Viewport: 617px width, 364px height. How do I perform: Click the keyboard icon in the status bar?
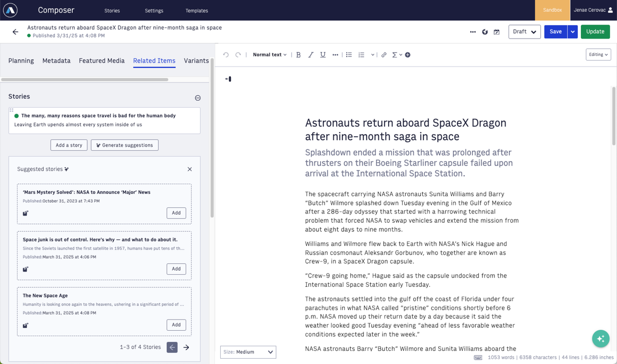(478, 358)
